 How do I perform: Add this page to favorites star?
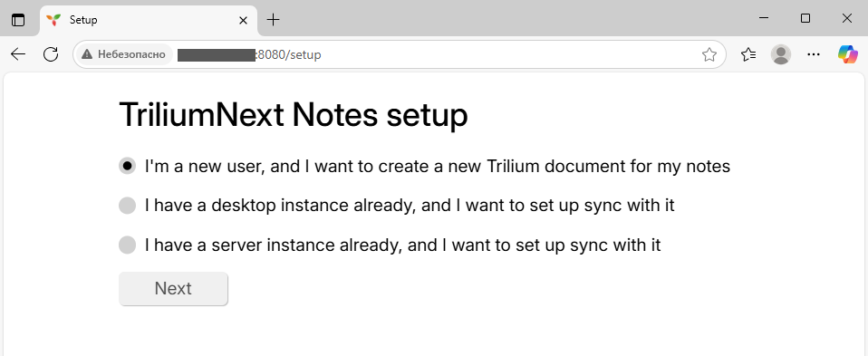709,54
